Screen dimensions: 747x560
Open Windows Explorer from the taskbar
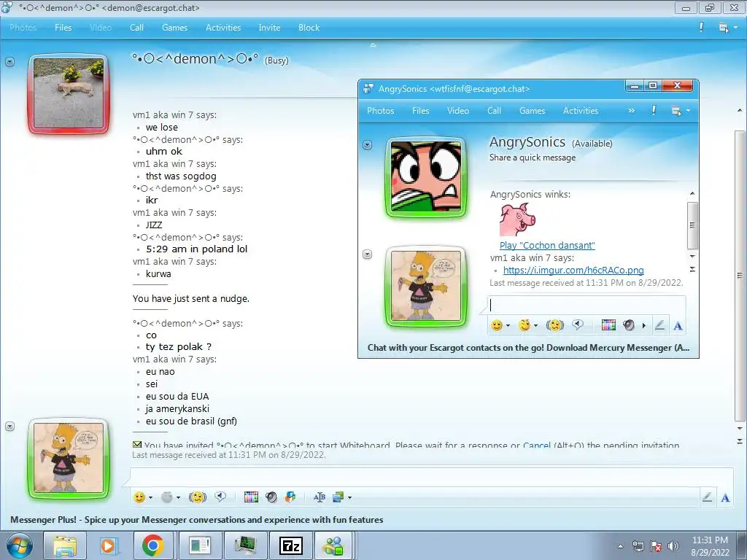(65, 545)
